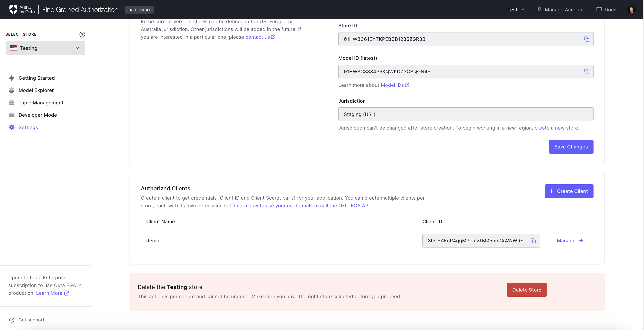Click the Model ID field
Viewport: 644px width, 330px height.
coord(466,72)
